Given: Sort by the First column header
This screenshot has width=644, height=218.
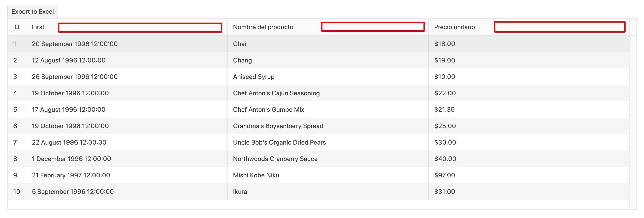Looking at the screenshot, I should tap(38, 27).
